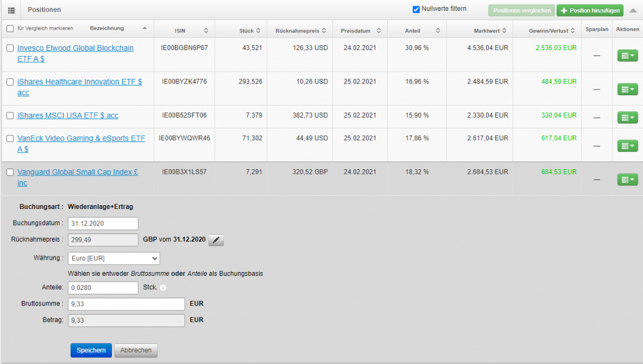Image resolution: width=643 pixels, height=364 pixels.
Task: Sort by Rücknahmepreis column arrows
Action: click(x=324, y=30)
